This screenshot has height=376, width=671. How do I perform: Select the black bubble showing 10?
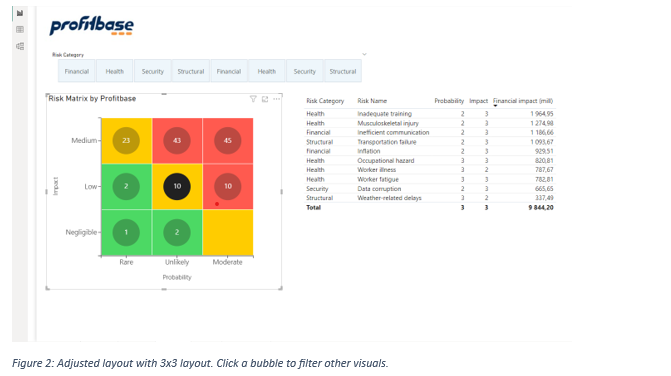[177, 186]
